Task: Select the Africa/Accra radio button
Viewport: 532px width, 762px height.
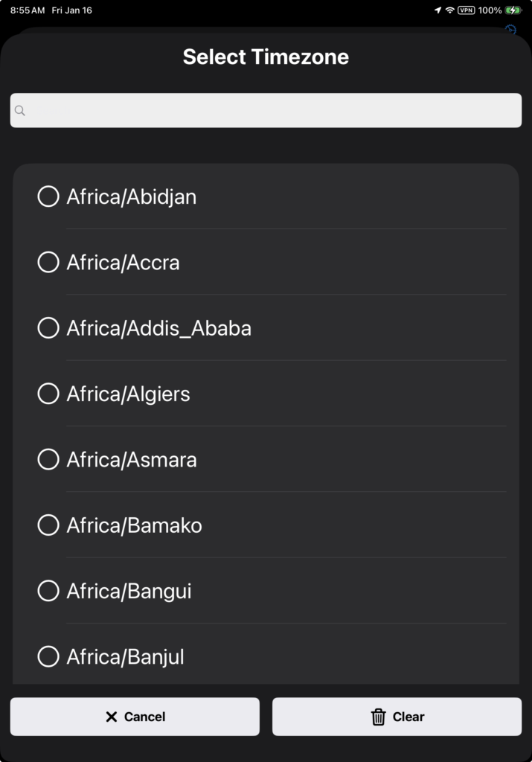Action: click(48, 262)
